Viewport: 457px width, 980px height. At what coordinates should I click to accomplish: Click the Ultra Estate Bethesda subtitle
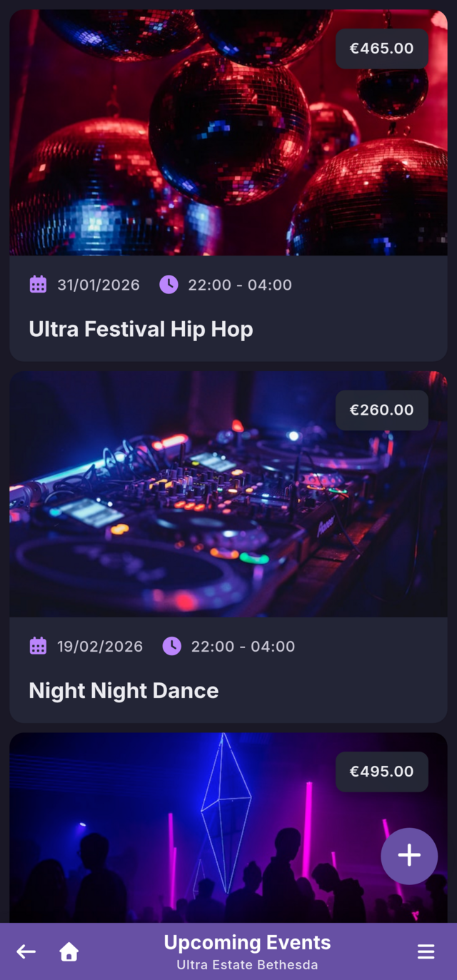click(247, 964)
